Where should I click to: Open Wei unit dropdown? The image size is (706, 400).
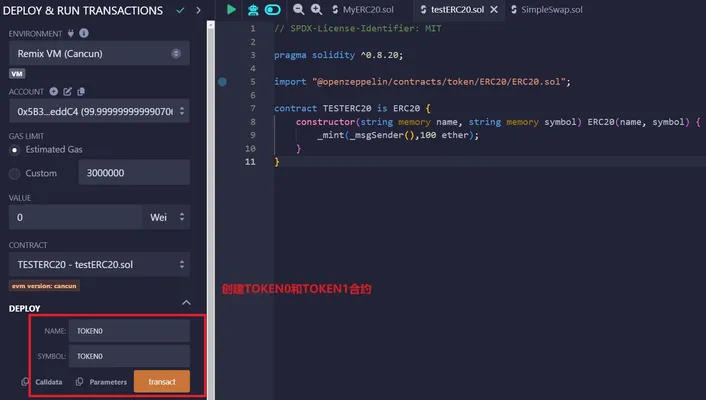tap(166, 217)
